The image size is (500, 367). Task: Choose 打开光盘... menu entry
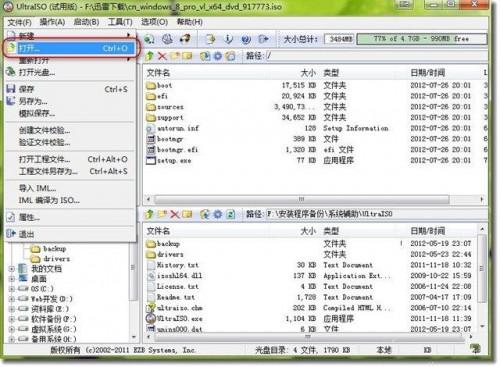pos(70,72)
